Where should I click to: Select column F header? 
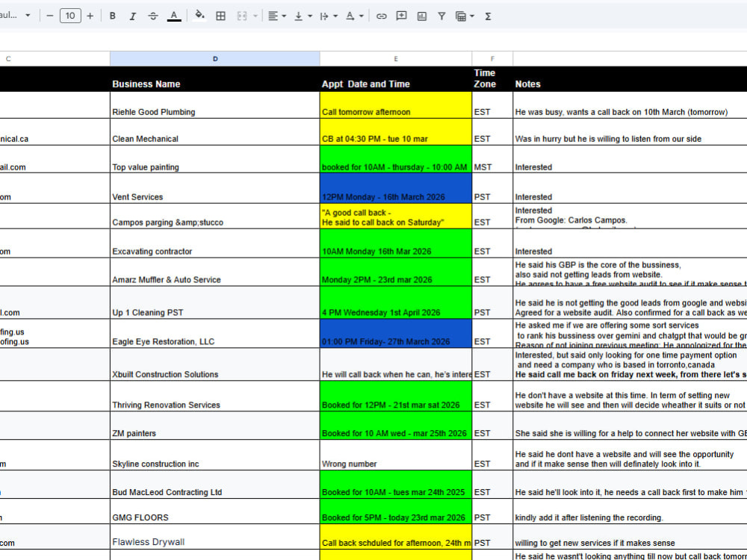(x=492, y=58)
